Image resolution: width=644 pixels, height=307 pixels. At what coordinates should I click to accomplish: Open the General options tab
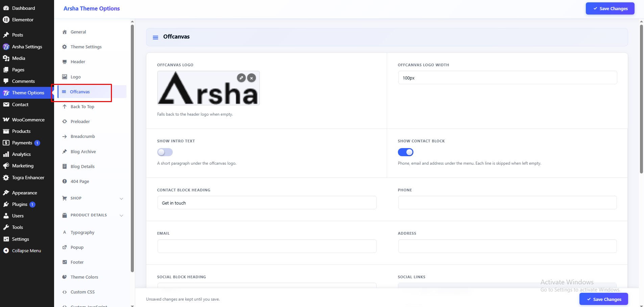(92, 32)
